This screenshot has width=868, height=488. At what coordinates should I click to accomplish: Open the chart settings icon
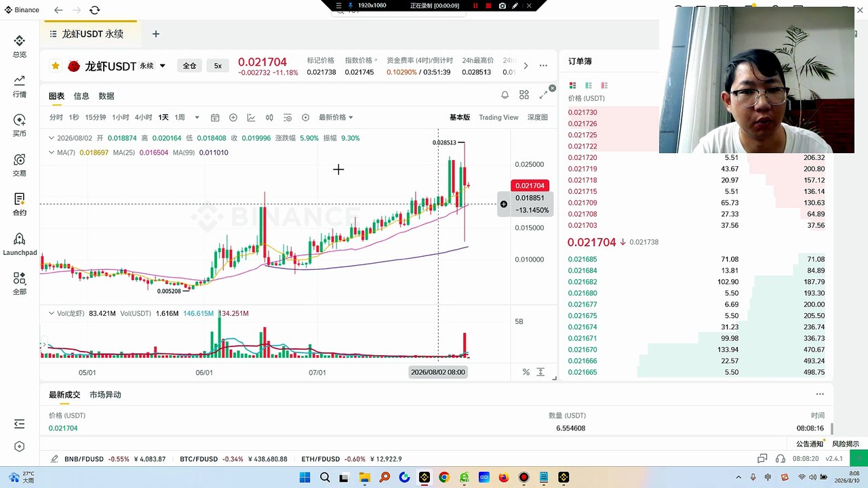(x=288, y=117)
